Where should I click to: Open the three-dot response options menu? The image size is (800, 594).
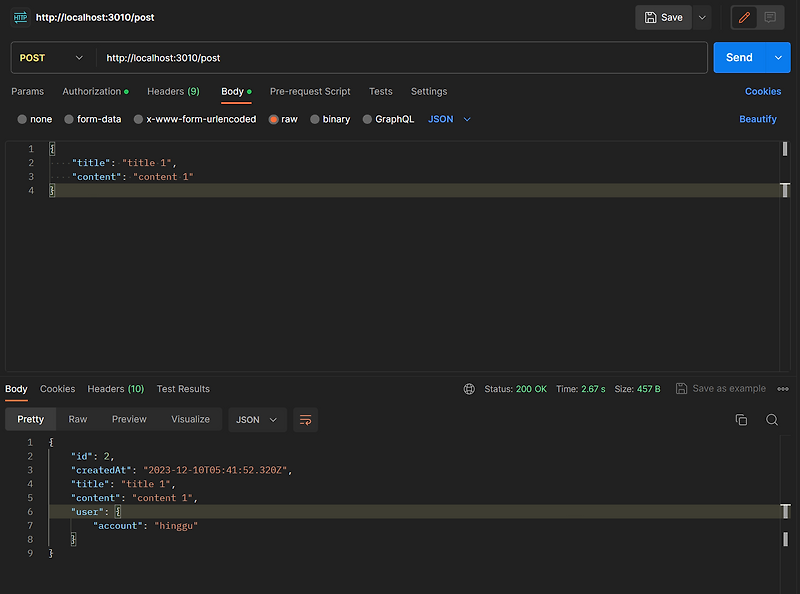[x=783, y=389]
